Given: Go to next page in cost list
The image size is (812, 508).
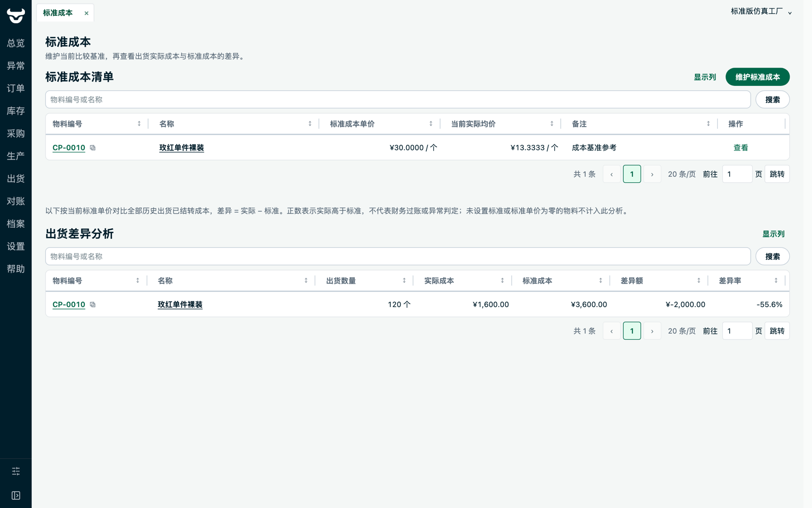Looking at the screenshot, I should point(652,174).
